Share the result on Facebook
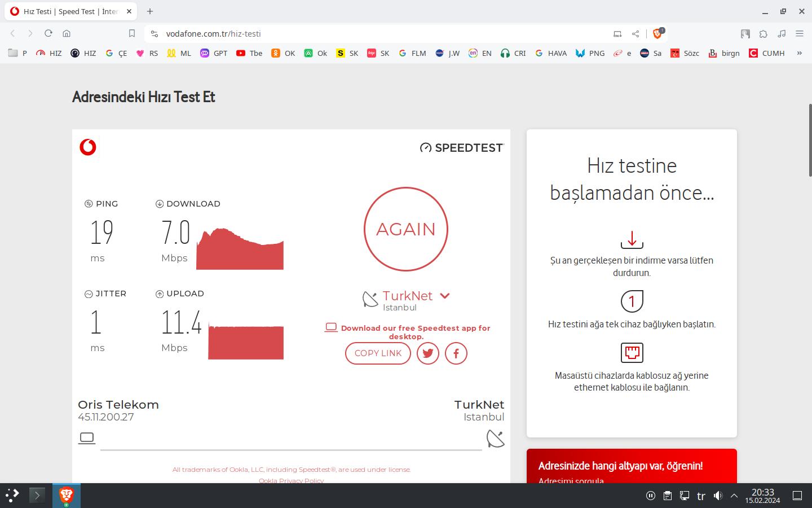This screenshot has height=508, width=812. point(456,353)
